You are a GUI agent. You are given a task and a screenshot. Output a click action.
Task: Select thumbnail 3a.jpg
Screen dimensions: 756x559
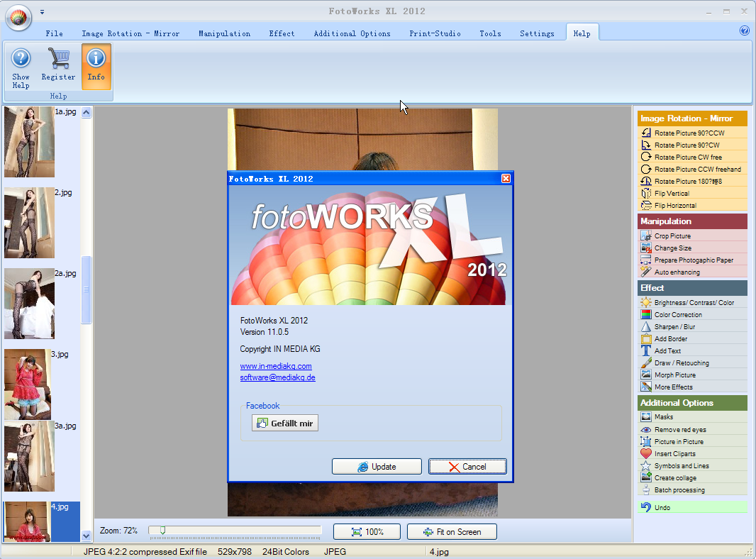[x=29, y=456]
